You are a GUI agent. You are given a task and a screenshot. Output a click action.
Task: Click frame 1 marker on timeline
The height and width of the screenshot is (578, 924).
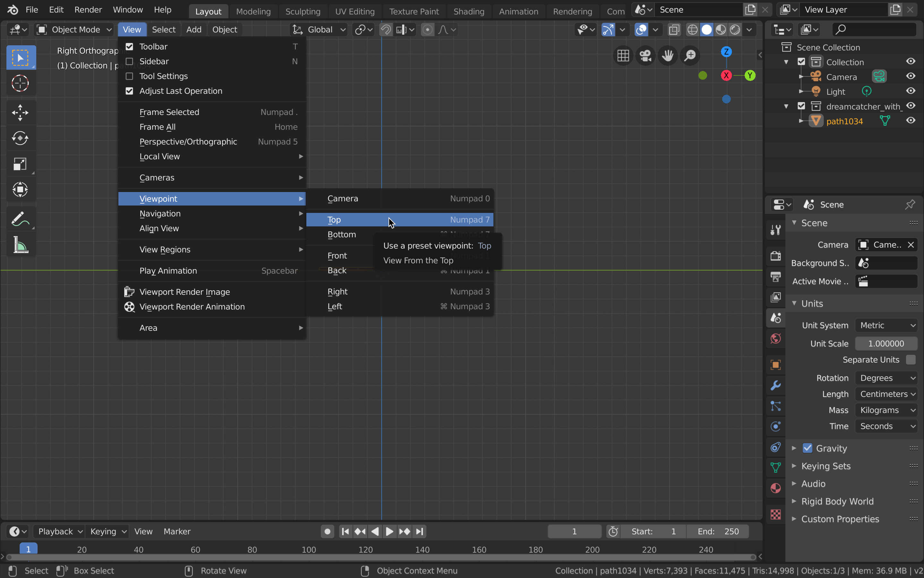coord(28,549)
